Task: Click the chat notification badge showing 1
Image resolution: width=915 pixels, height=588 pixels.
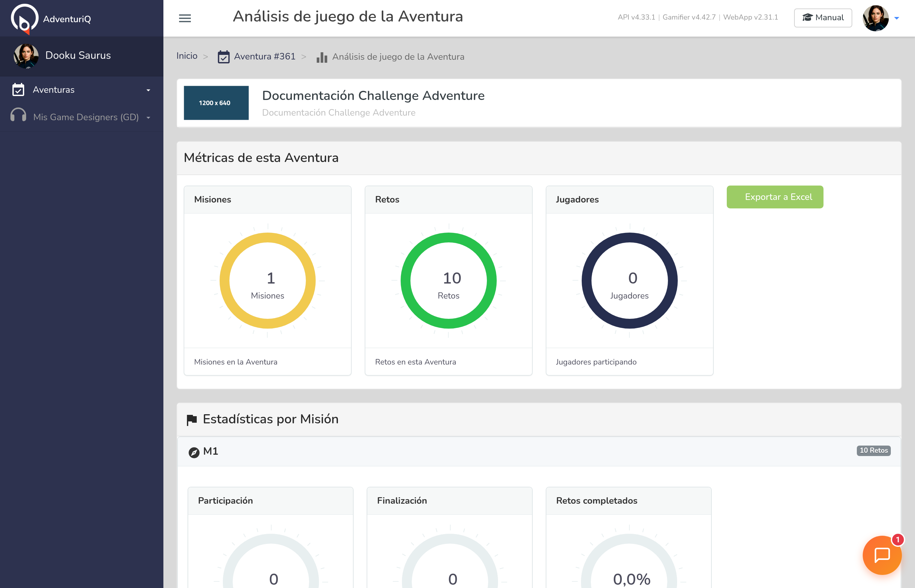Action: [x=898, y=540]
